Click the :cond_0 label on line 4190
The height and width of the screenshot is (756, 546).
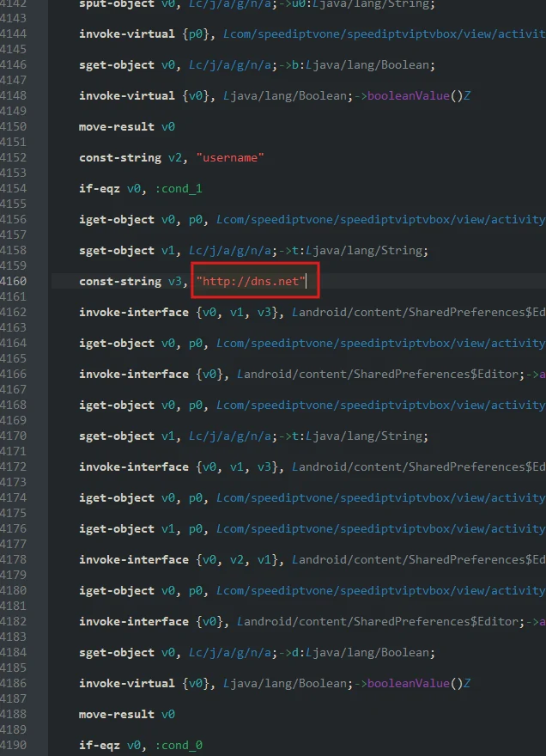179,745
